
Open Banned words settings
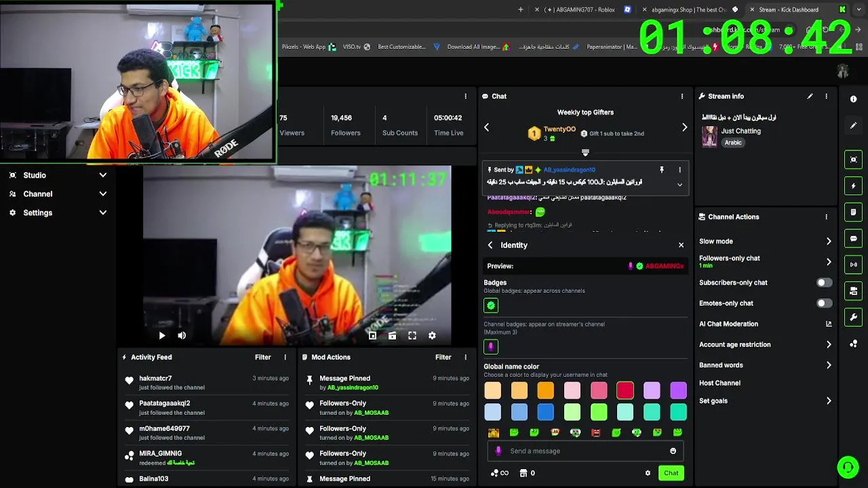[x=765, y=365]
